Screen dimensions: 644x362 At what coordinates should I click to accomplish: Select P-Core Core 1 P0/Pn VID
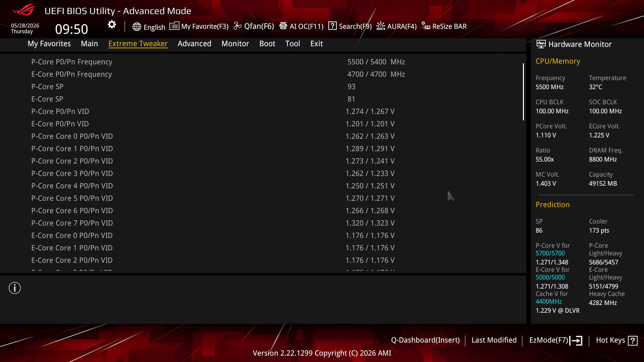(x=262, y=149)
